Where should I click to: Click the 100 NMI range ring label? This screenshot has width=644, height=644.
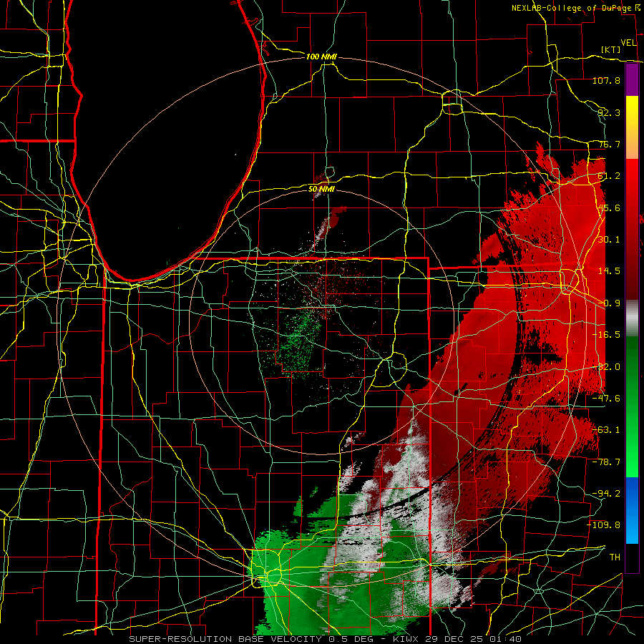pos(321,57)
